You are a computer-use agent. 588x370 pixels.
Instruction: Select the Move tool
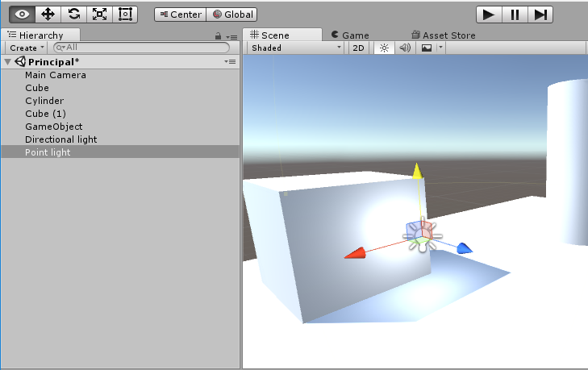pos(48,15)
